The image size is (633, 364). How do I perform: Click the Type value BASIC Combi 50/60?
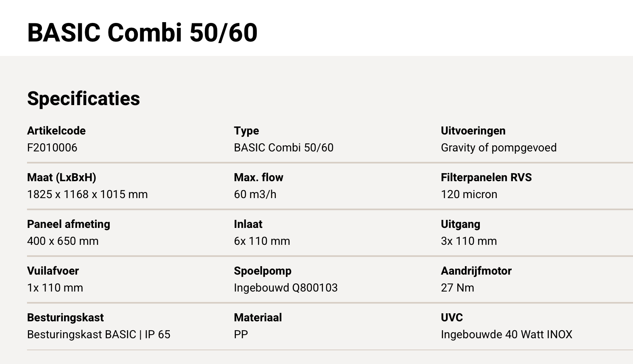point(283,148)
